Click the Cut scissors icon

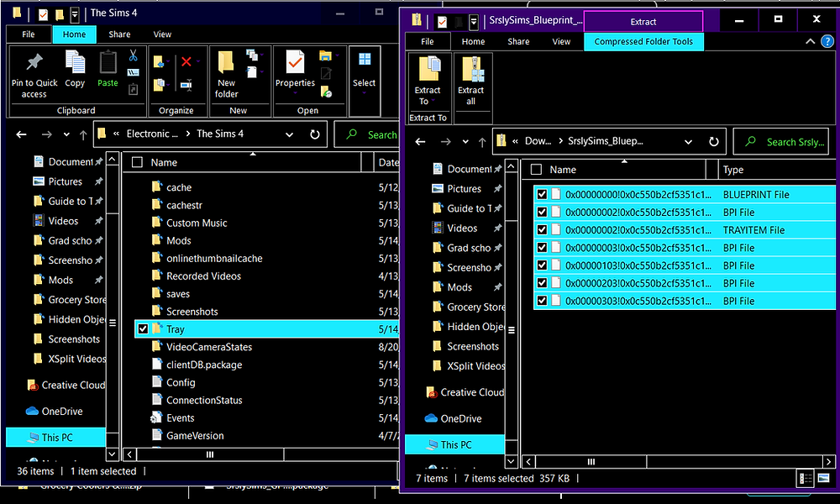(x=133, y=55)
